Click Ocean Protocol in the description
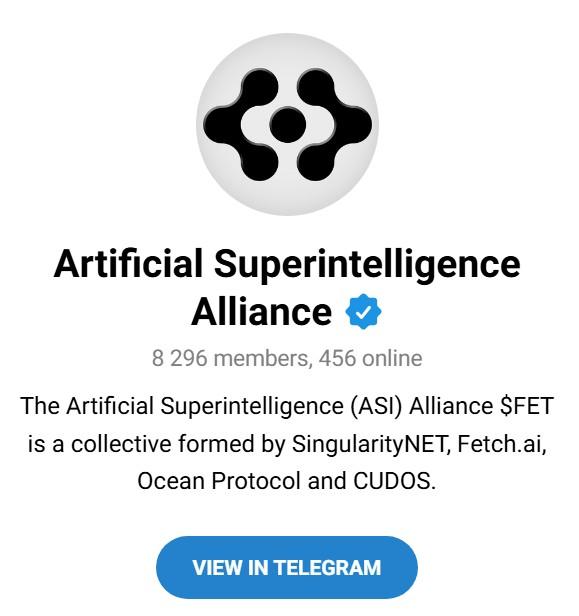579x616 pixels. coord(219,481)
